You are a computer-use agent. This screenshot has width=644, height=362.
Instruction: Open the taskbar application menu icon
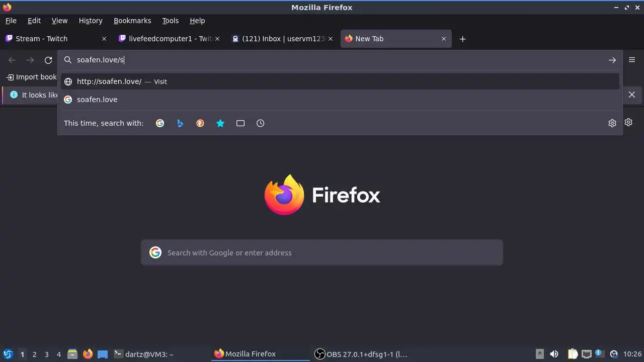click(8, 354)
